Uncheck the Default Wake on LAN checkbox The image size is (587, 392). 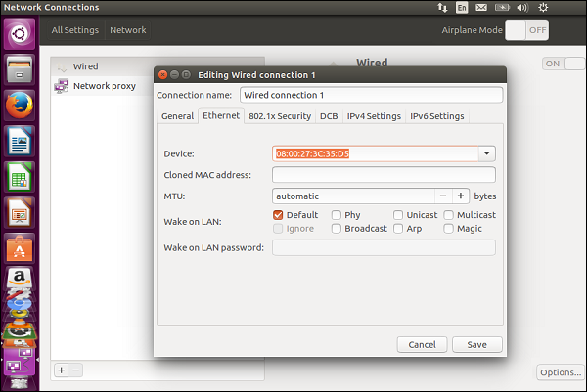(x=279, y=215)
